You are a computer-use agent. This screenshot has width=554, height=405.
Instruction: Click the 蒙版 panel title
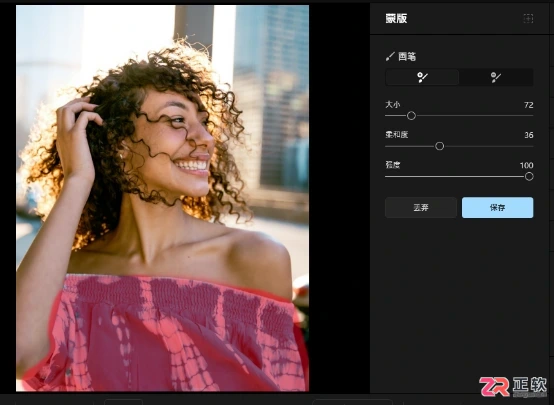[x=396, y=18]
